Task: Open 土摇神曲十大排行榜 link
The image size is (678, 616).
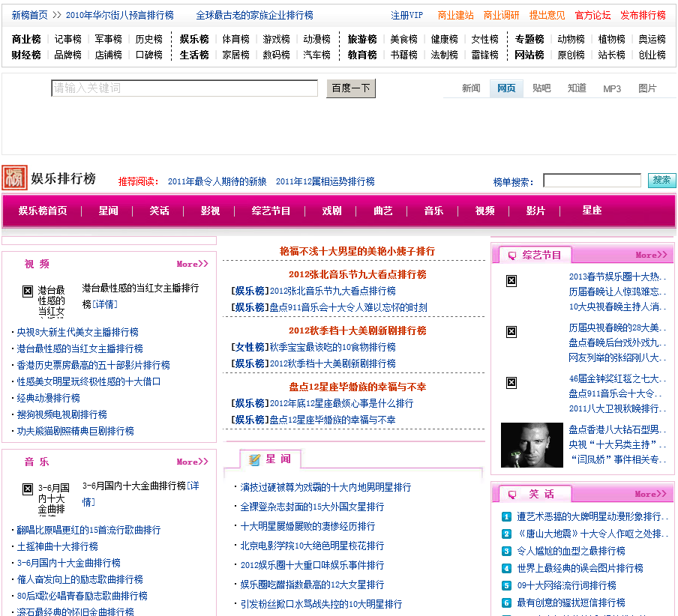Action: 58,546
